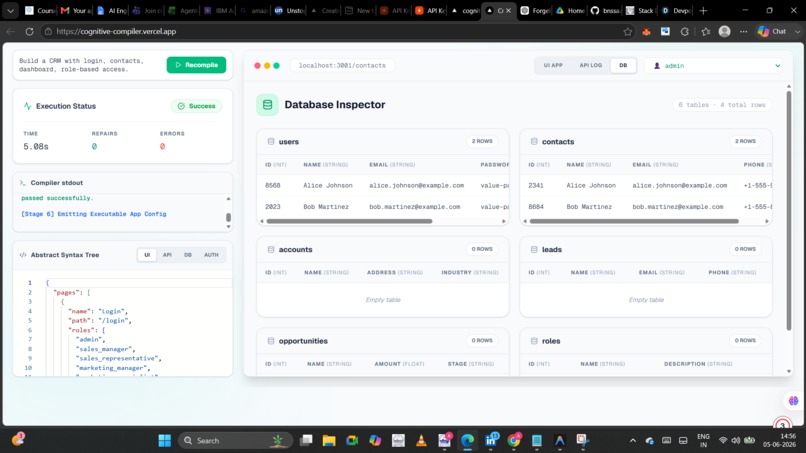Click the contacts ID value 8684
This screenshot has height=453, width=806.
point(536,207)
